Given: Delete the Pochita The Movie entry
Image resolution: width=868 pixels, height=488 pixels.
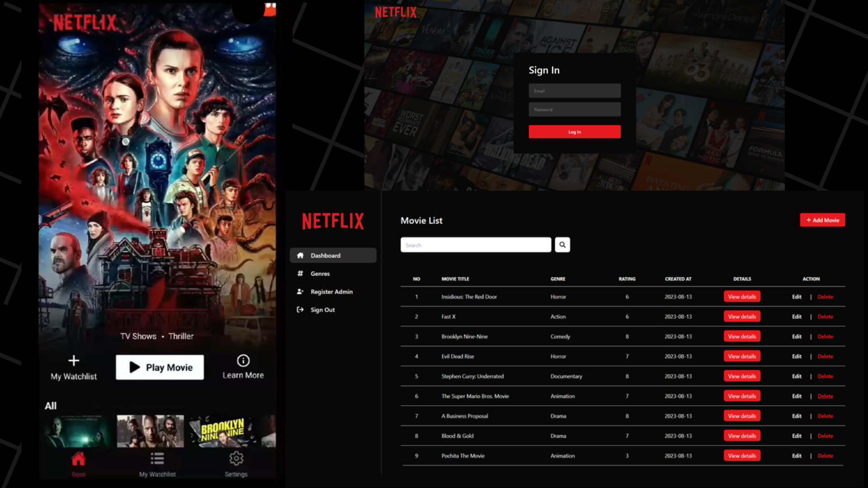Looking at the screenshot, I should tap(826, 456).
